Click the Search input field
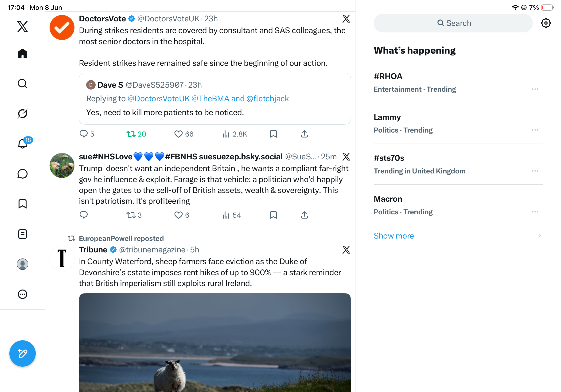This screenshot has height=392, width=561. pyautogui.click(x=453, y=23)
